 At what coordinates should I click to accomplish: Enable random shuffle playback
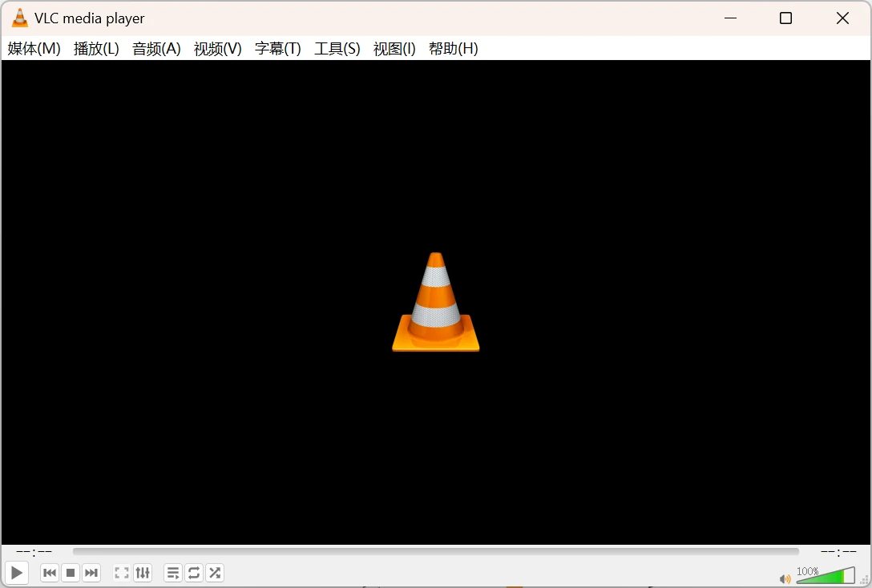coord(215,573)
